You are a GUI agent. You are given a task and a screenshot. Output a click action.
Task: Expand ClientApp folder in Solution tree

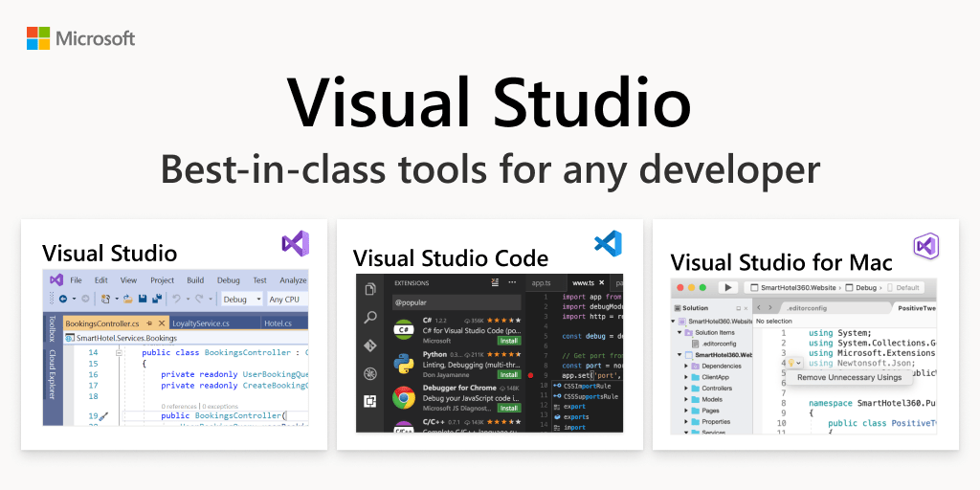coord(685,377)
